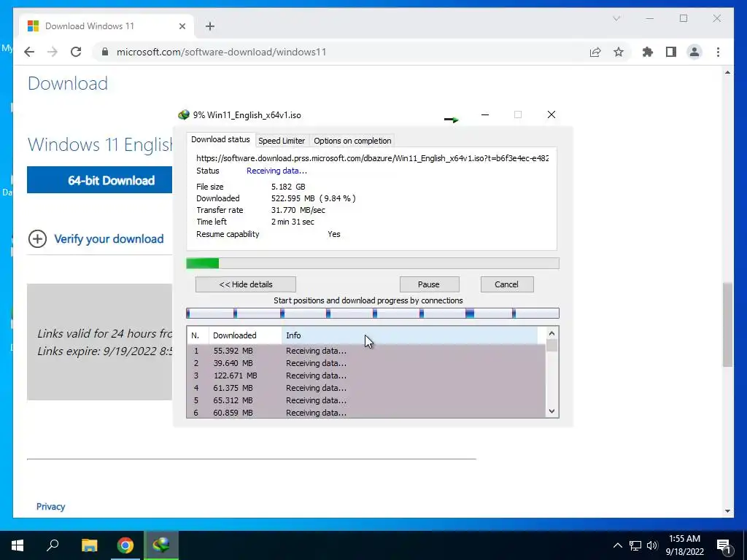
Task: Bookmark this page with the star icon
Action: 619,52
